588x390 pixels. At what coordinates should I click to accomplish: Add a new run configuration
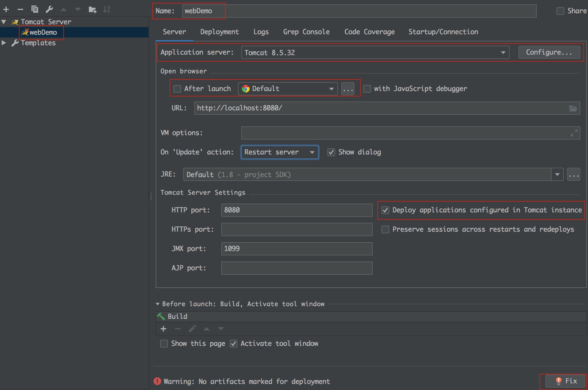tap(6, 10)
